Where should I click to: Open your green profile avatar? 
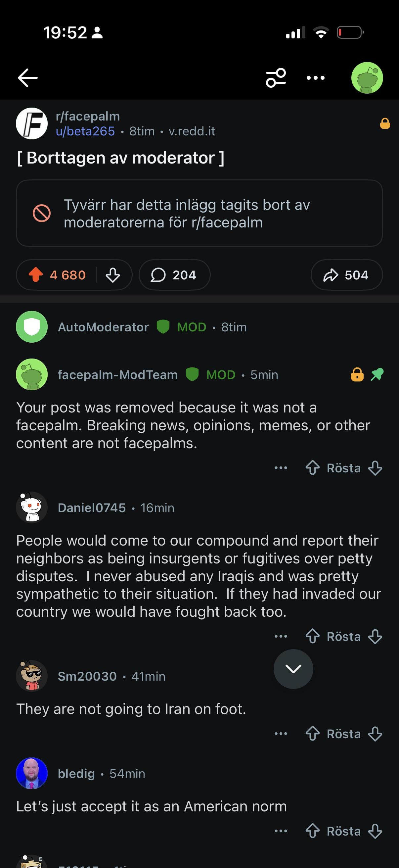click(367, 78)
